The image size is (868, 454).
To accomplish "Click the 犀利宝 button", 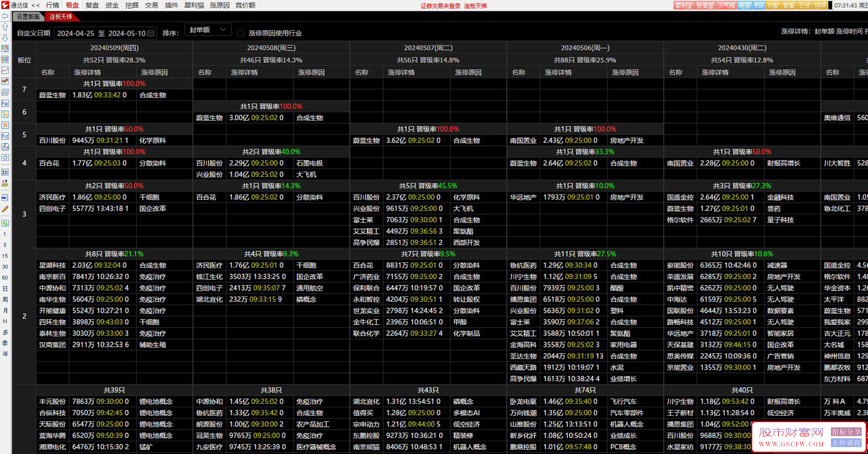I will click(684, 5).
